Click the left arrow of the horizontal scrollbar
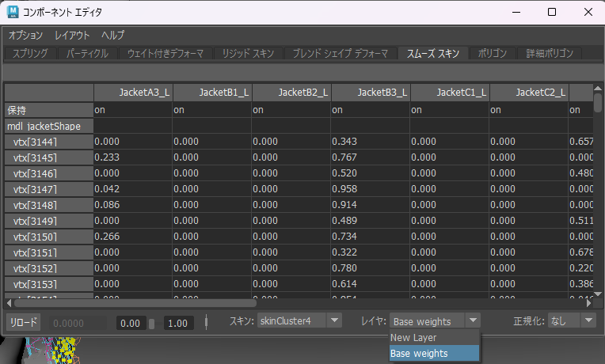 tap(9, 303)
